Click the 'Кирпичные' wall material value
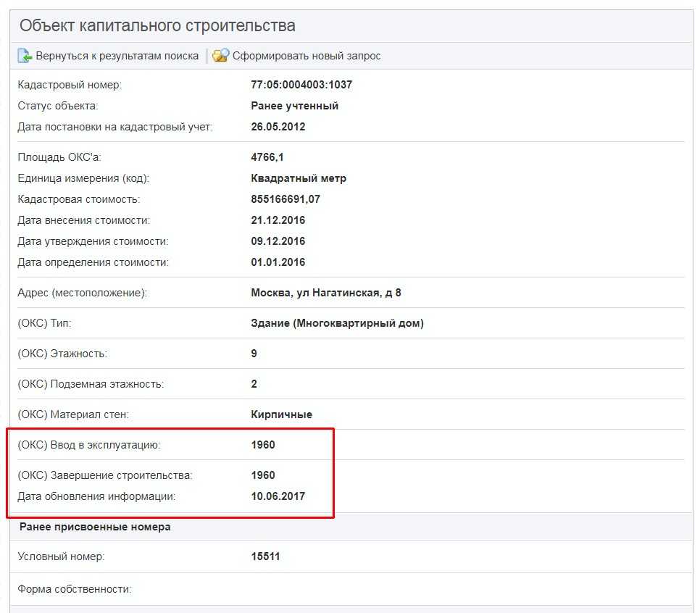The width and height of the screenshot is (700, 613). [281, 414]
